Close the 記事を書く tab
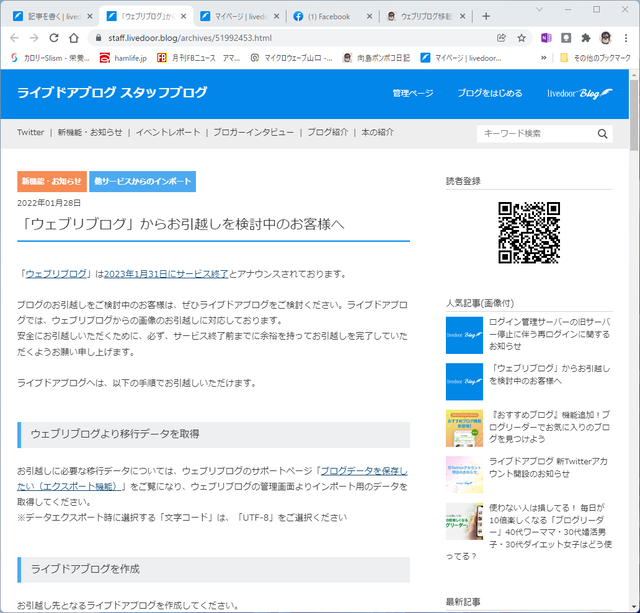Image resolution: width=640 pixels, height=613 pixels. pos(90,16)
